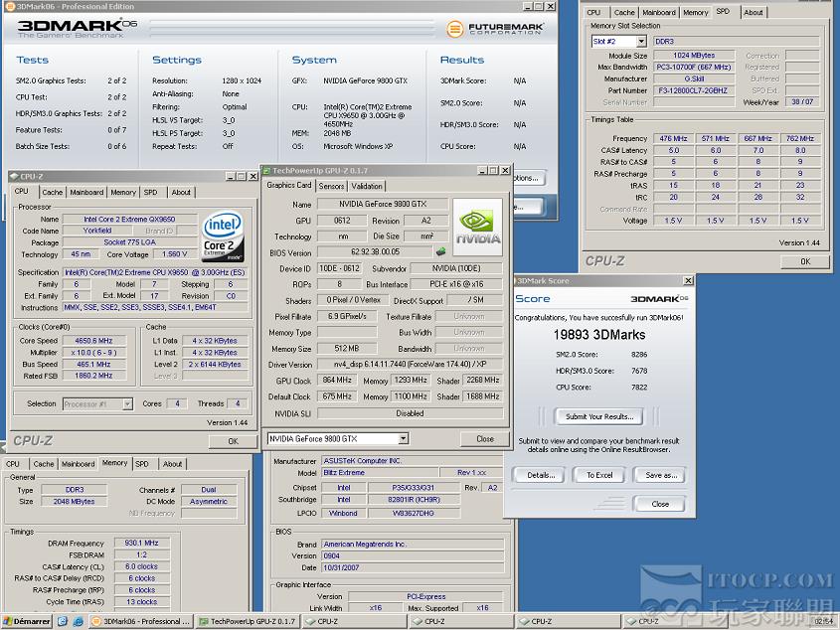Switch to the Sensors tab in GPU-Z
840x630 pixels.
click(331, 186)
